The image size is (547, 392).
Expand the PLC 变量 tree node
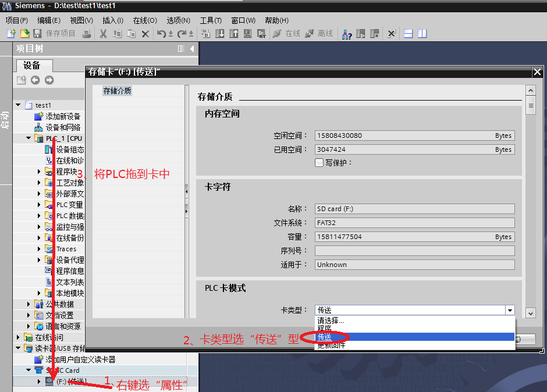pos(39,205)
